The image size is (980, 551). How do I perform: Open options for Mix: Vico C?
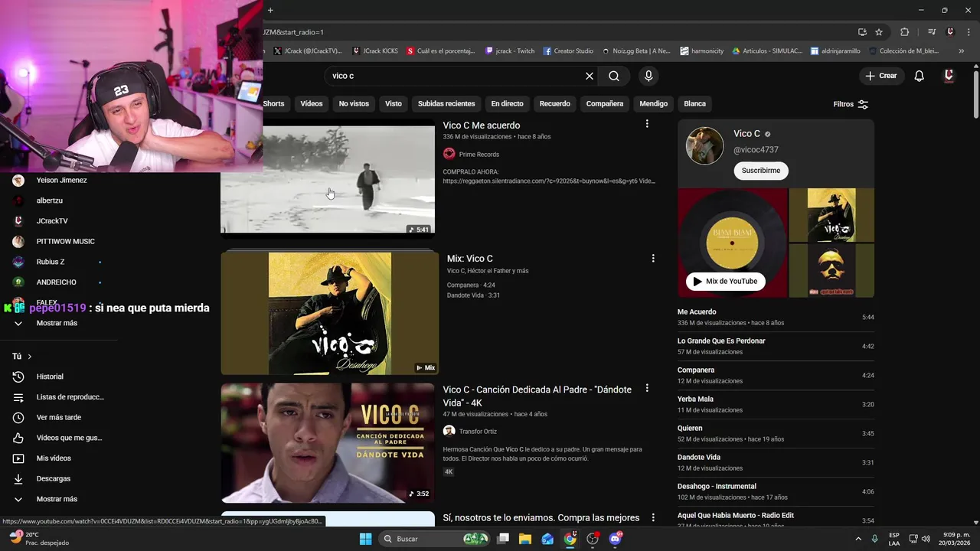[x=653, y=259]
